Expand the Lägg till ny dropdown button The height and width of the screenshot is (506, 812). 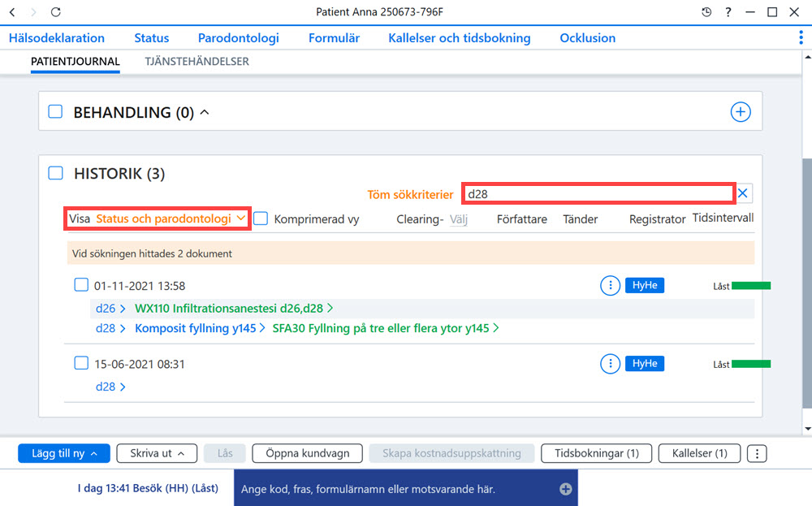point(64,453)
